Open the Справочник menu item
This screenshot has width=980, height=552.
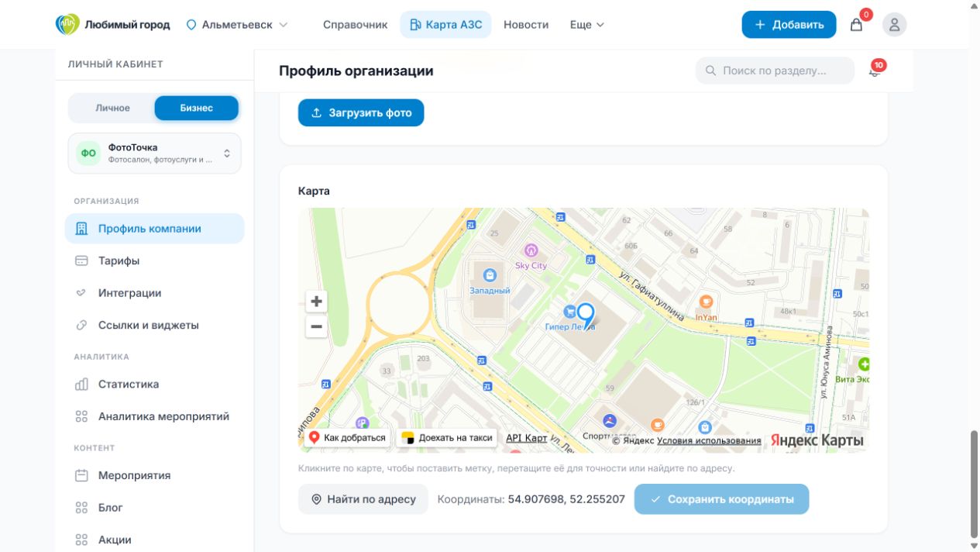355,25
